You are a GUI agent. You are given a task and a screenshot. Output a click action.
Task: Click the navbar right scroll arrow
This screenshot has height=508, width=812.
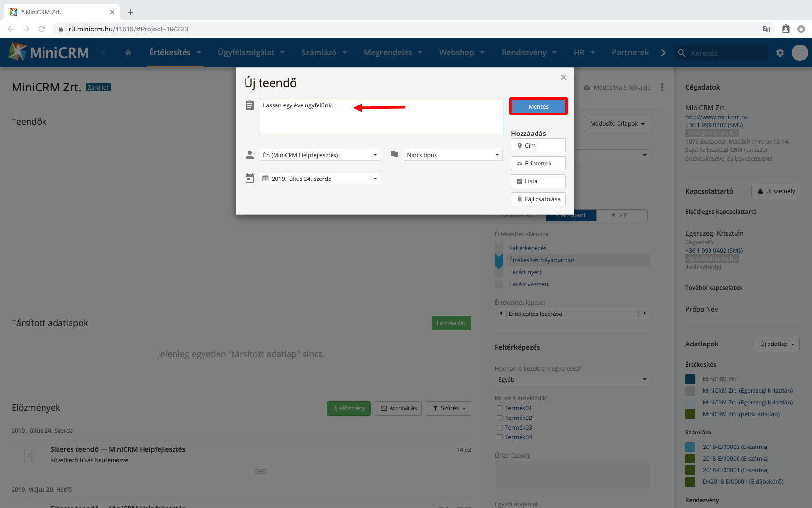663,53
